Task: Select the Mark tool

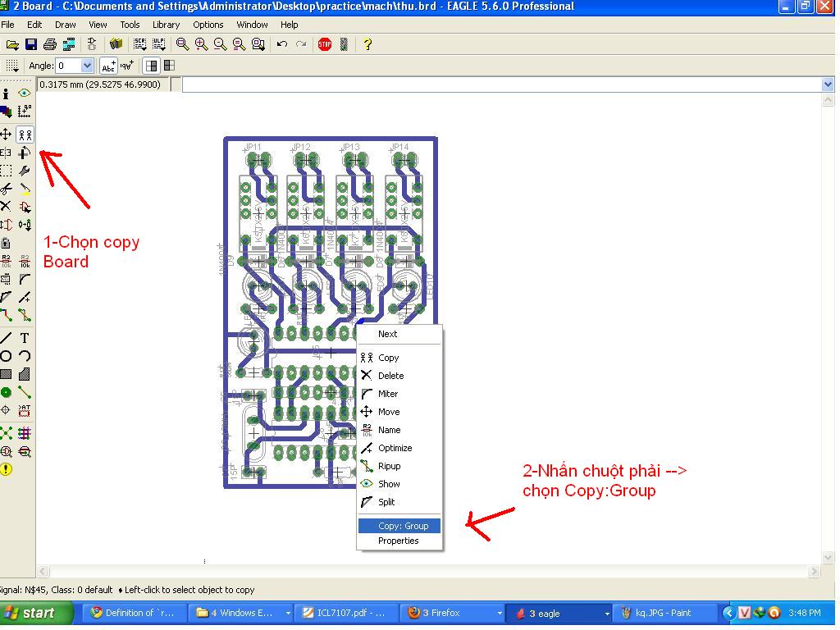Action: (x=24, y=112)
